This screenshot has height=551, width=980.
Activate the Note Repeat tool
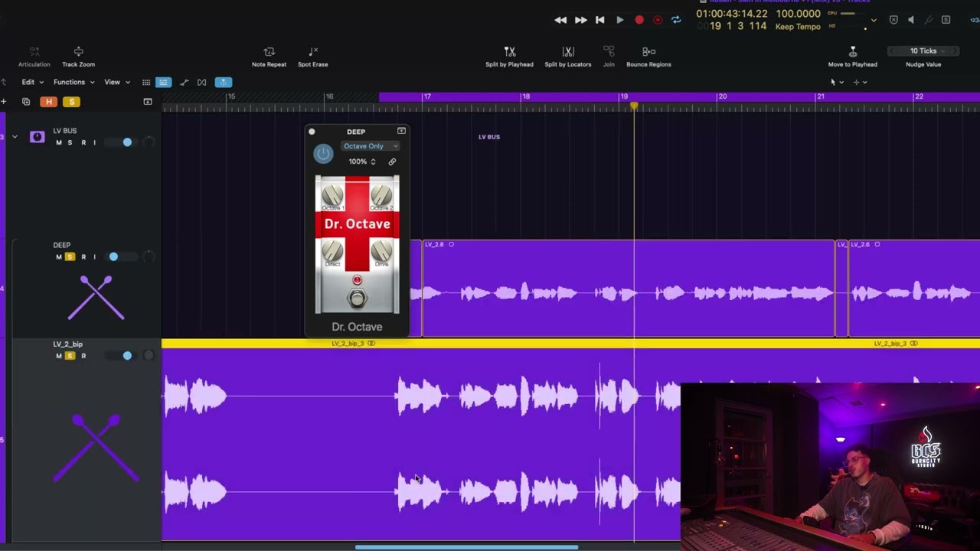pyautogui.click(x=269, y=51)
